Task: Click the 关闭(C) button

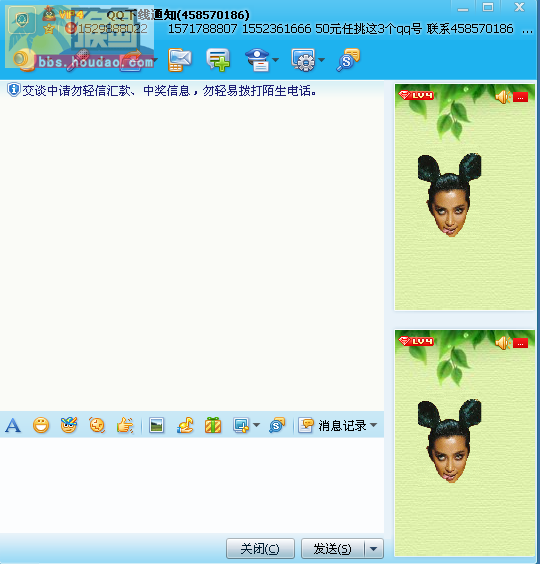Action: (260, 549)
